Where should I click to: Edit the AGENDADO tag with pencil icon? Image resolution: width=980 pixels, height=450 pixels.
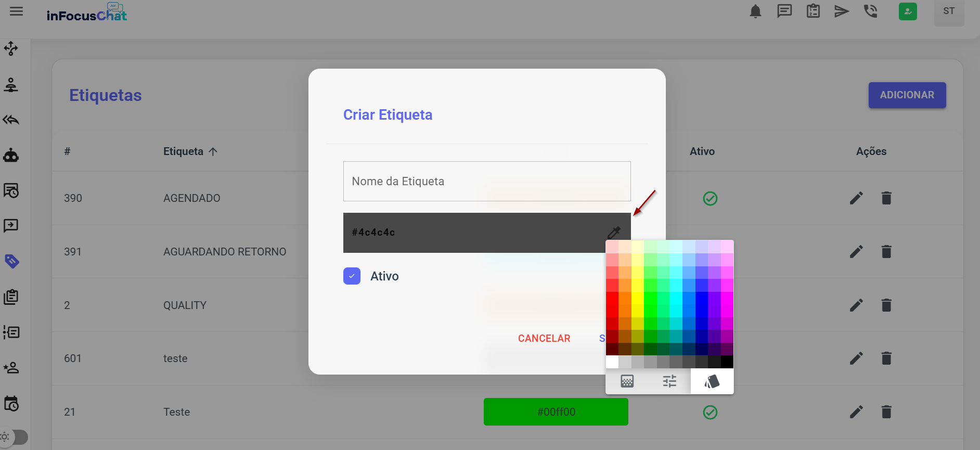coord(856,198)
